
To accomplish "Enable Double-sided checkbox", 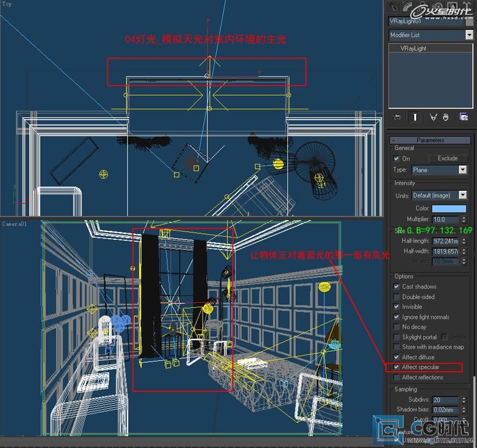I will 397,296.
